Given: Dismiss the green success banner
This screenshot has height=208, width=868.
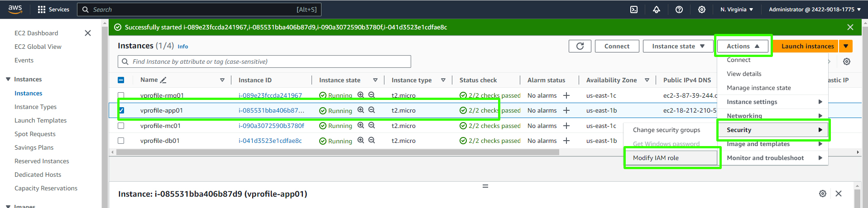Looking at the screenshot, I should click(850, 27).
